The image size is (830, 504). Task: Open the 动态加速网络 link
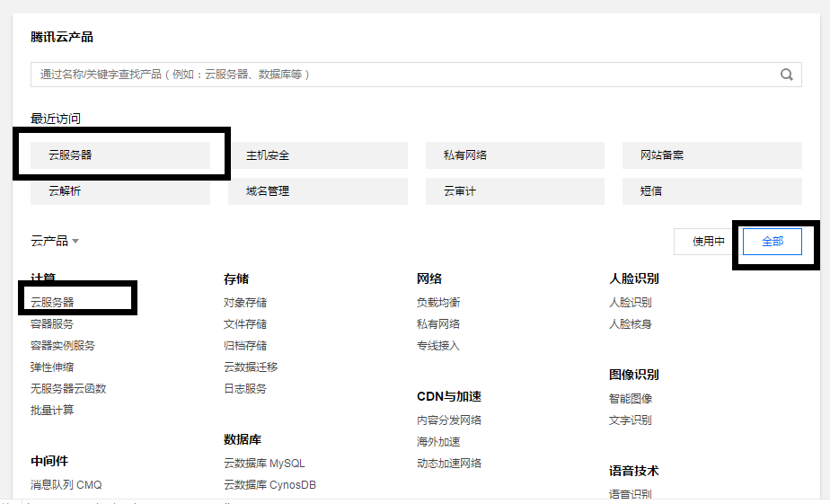449,464
